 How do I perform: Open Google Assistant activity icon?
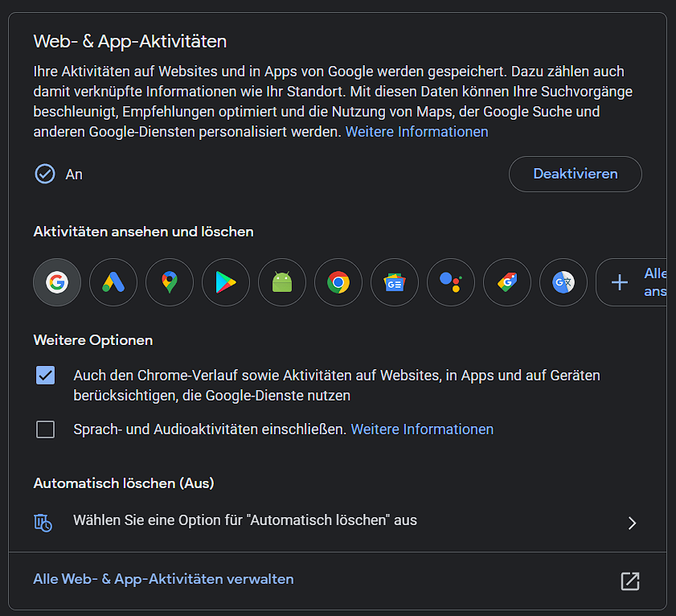point(451,282)
